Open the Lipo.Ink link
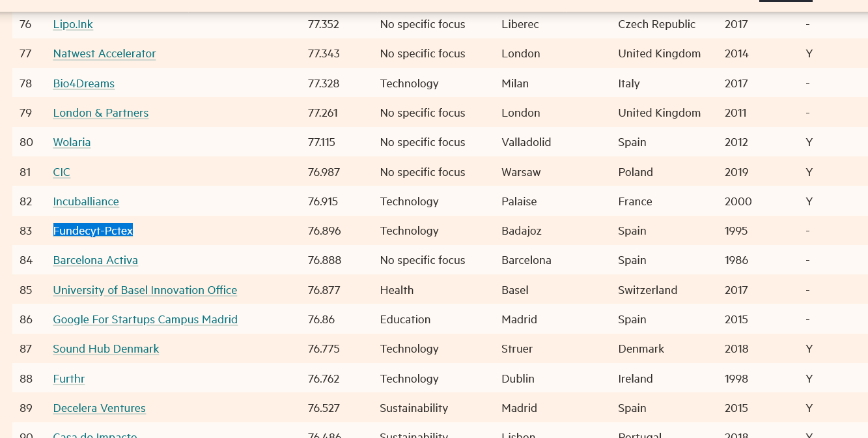Image resolution: width=868 pixels, height=438 pixels. point(73,24)
